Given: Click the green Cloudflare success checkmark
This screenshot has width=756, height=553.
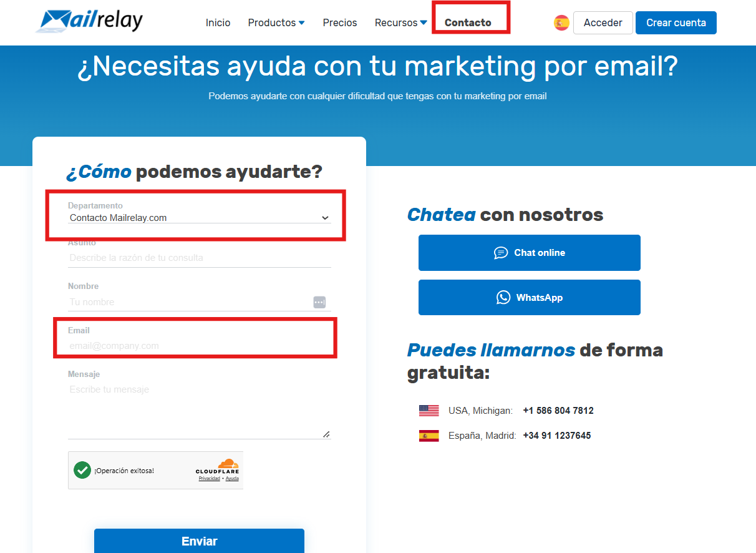Looking at the screenshot, I should tap(82, 470).
